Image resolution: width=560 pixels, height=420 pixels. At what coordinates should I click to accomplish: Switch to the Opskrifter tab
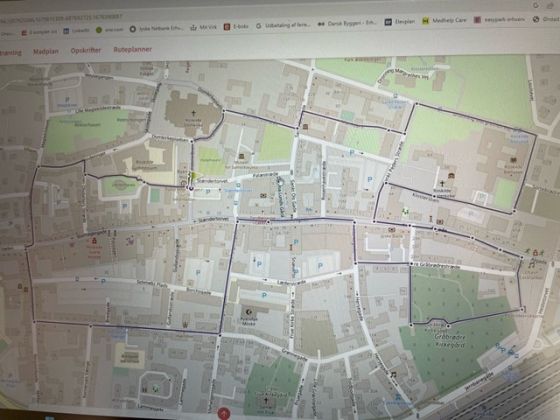[x=86, y=50]
